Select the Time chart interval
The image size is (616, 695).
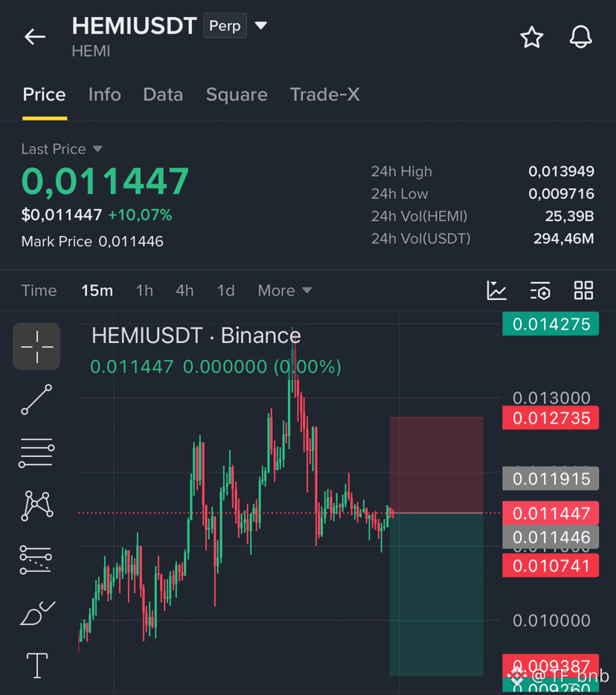pyautogui.click(x=39, y=291)
